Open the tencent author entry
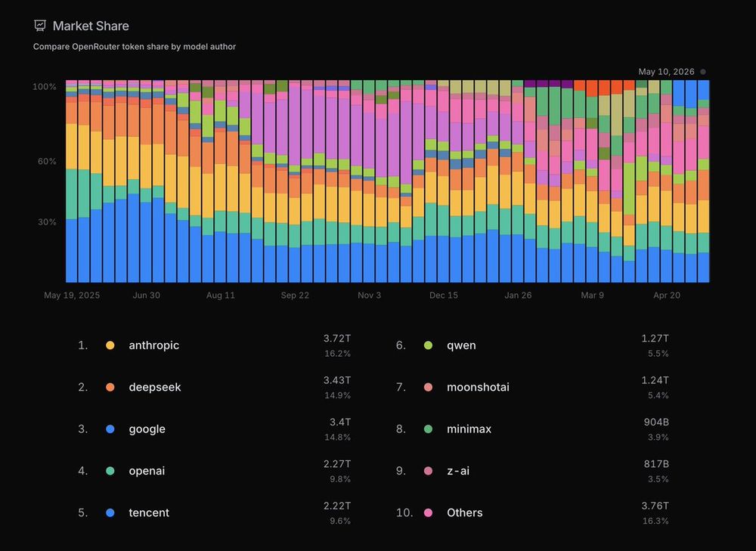The height and width of the screenshot is (551, 756). pos(149,513)
